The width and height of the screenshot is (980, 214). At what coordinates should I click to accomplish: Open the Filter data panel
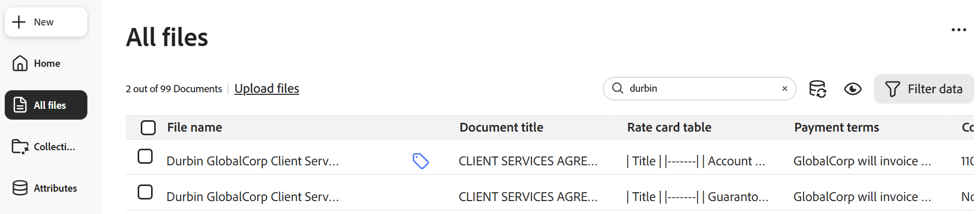[924, 89]
